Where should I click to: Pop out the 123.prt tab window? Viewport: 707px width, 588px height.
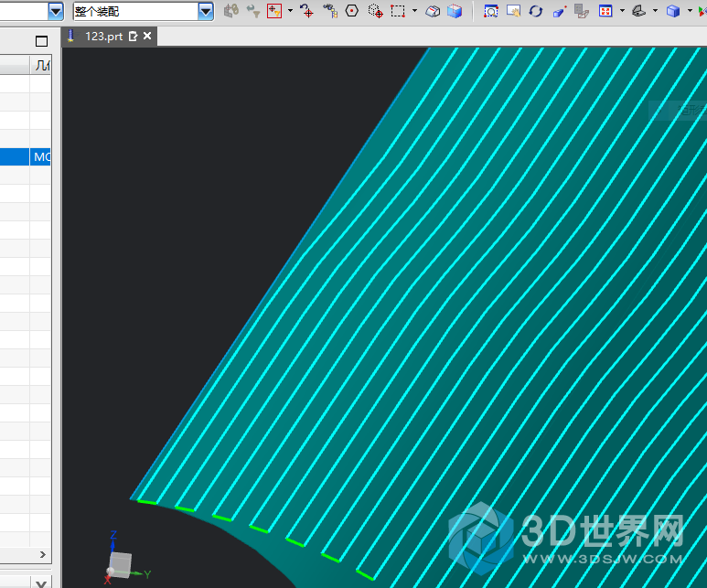click(x=133, y=37)
